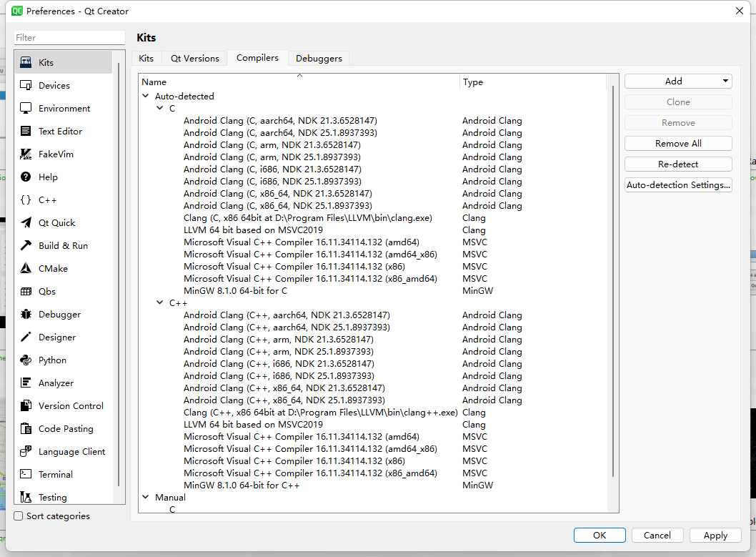
Task: Click the Clone button
Action: coord(678,102)
